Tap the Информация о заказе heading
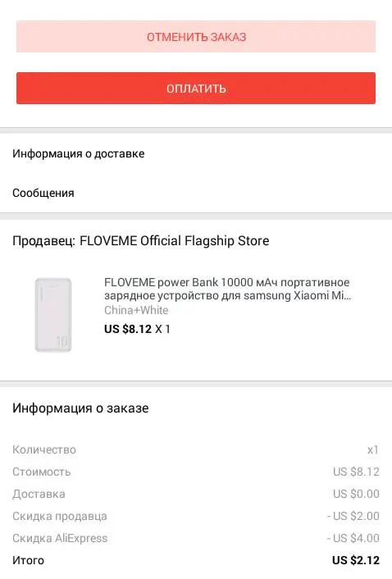The image size is (392, 579). 80,408
